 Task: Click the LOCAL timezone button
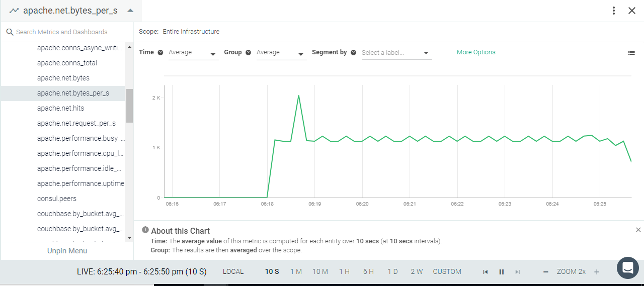tap(233, 271)
